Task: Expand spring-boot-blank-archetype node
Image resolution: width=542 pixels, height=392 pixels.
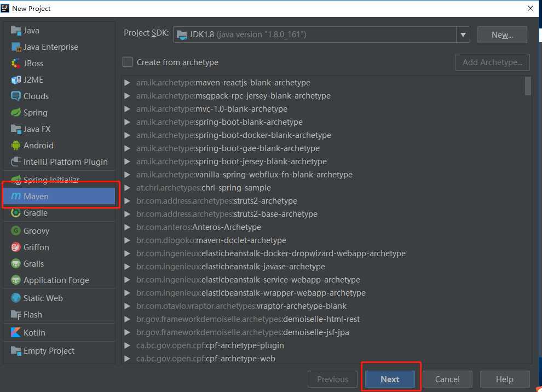Action: tap(127, 123)
